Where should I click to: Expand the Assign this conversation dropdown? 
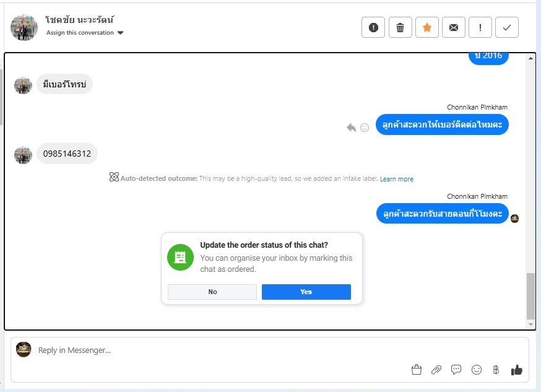(x=85, y=33)
